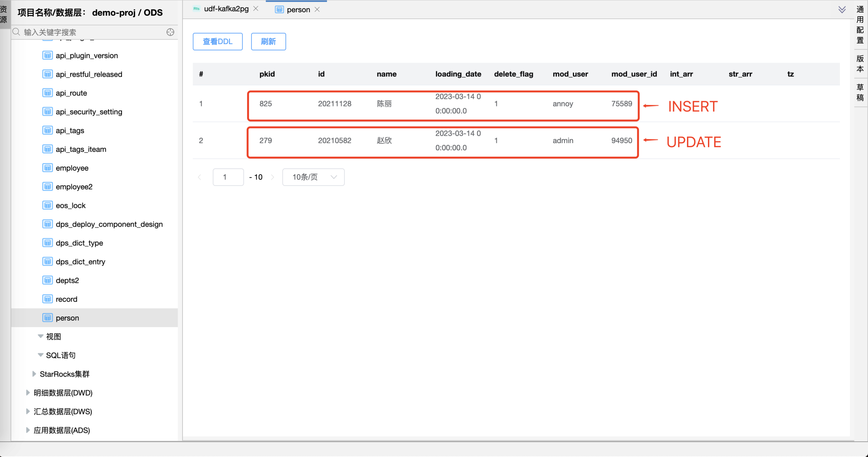Open the tab overflow double-chevron icon

click(x=842, y=9)
